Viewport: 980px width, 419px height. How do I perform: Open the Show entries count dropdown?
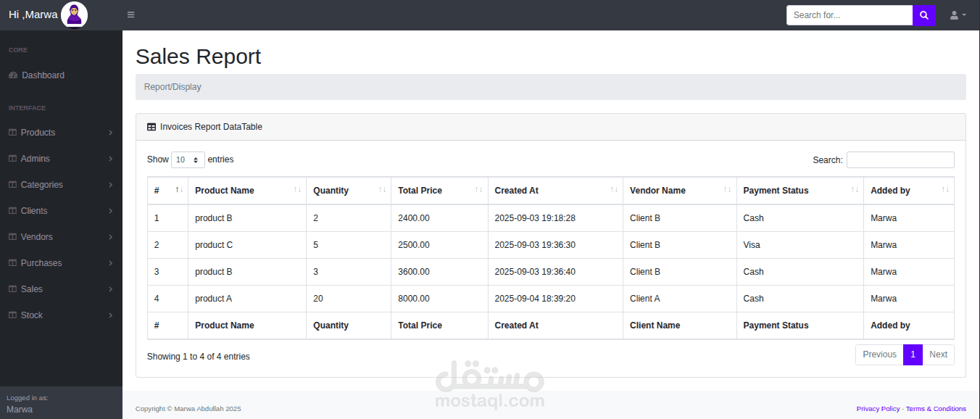click(188, 159)
